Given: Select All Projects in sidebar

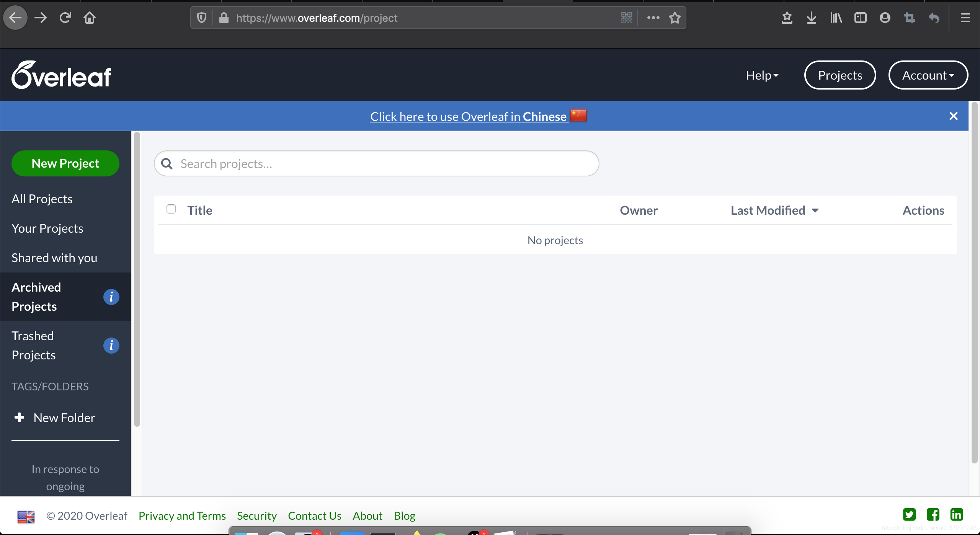Looking at the screenshot, I should (x=42, y=199).
